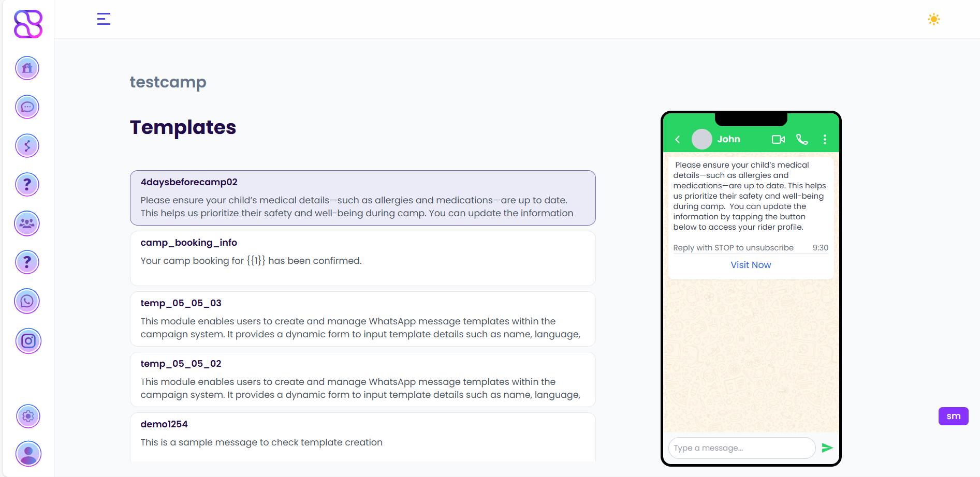Open the Instagram channel section
980x477 pixels.
[28, 341]
